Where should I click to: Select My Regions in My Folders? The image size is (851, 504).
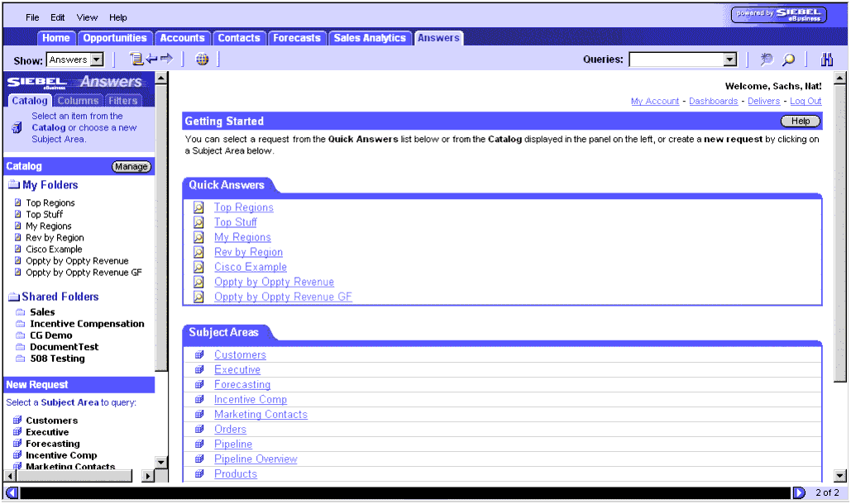tap(48, 226)
